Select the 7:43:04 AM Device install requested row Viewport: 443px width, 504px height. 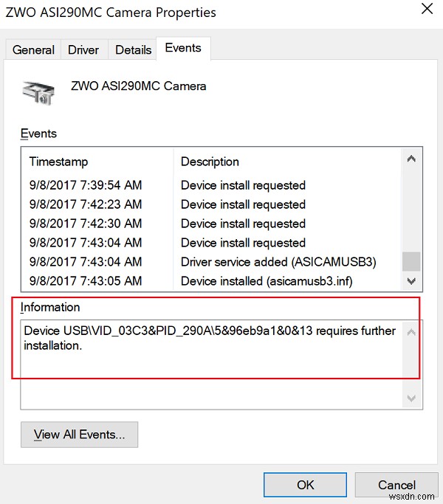[x=211, y=243]
